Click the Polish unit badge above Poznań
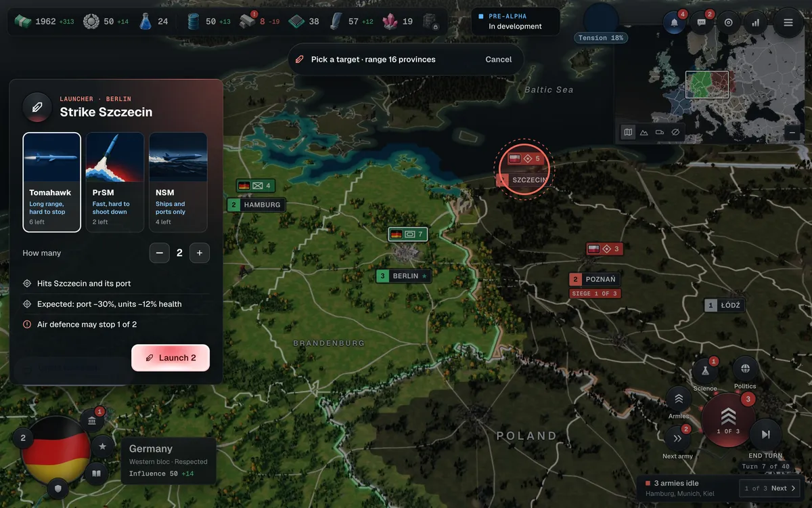The height and width of the screenshot is (508, 812). 604,249
